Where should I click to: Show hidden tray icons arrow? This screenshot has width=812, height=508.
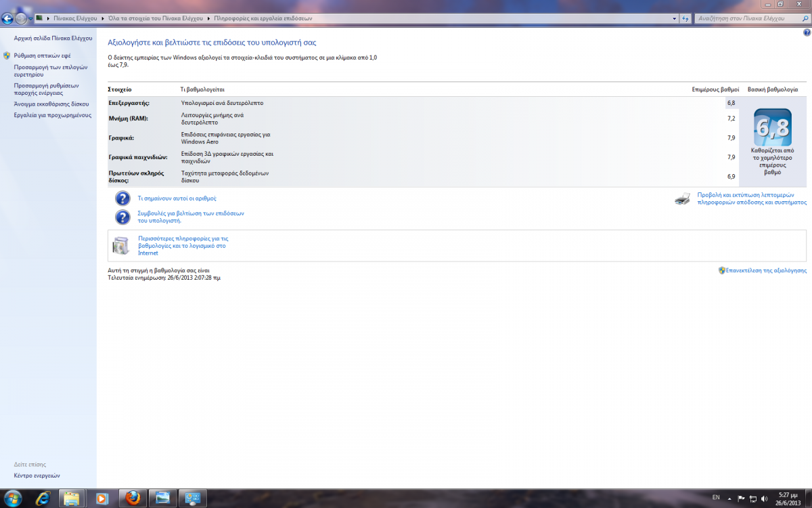731,498
